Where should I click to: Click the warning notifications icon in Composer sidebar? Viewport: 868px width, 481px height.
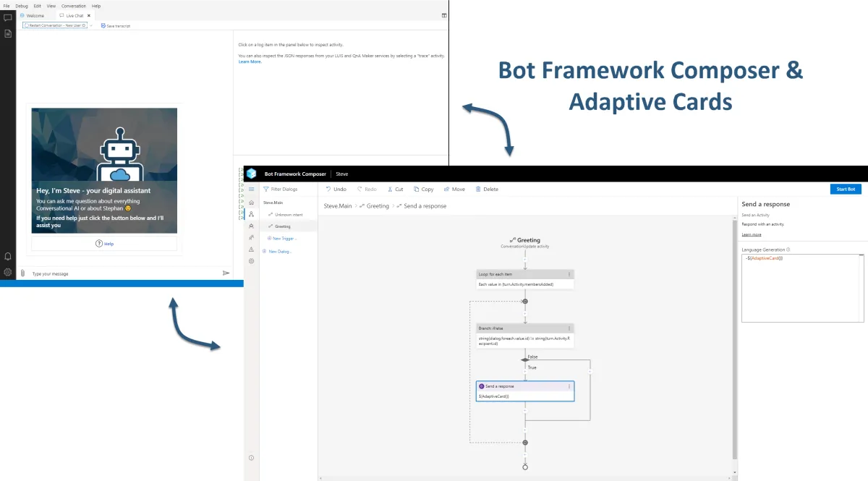[251, 249]
